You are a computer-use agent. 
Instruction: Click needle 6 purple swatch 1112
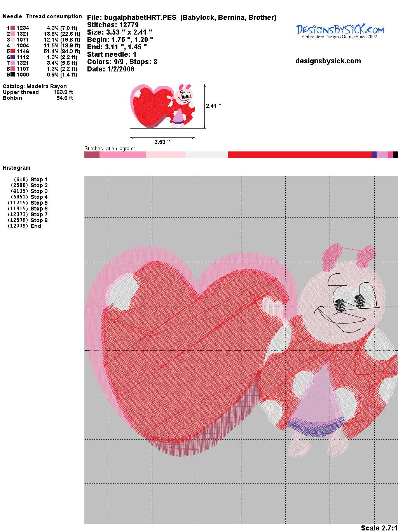(x=13, y=57)
